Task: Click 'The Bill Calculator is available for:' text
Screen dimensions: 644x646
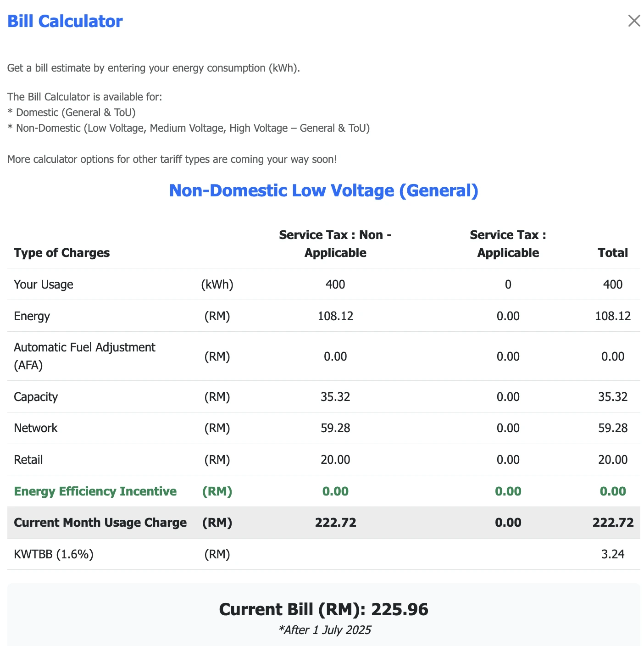Action: [x=85, y=97]
